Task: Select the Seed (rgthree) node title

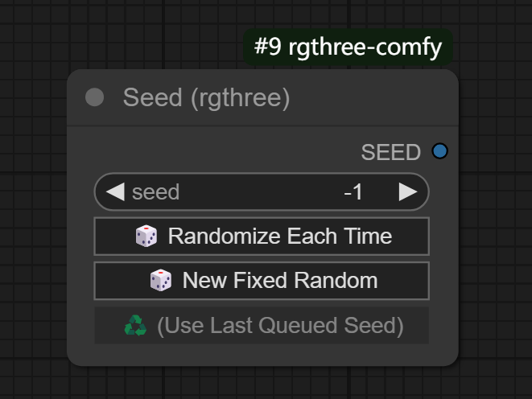Action: point(206,98)
